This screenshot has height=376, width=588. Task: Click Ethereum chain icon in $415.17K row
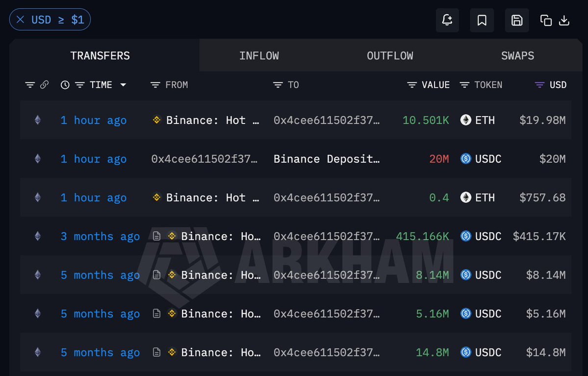coord(37,236)
